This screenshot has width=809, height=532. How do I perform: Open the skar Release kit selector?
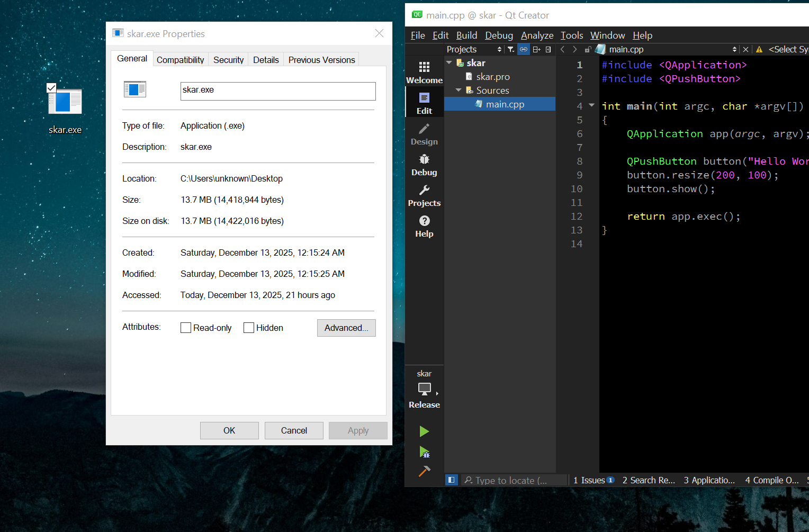click(x=424, y=389)
